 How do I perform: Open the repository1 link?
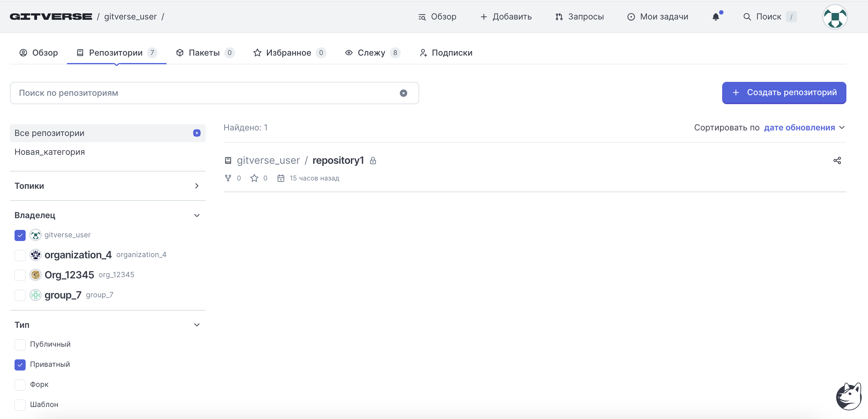[338, 160]
